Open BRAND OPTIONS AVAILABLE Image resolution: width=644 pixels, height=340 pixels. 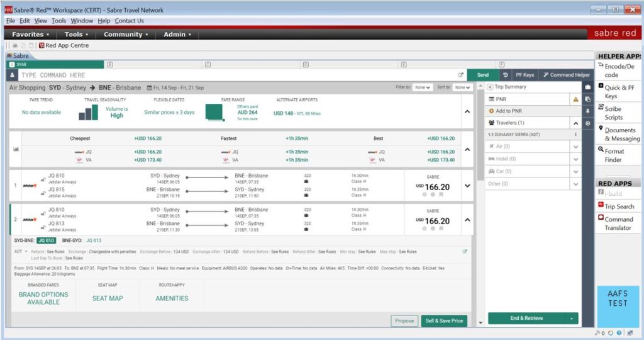pyautogui.click(x=43, y=298)
